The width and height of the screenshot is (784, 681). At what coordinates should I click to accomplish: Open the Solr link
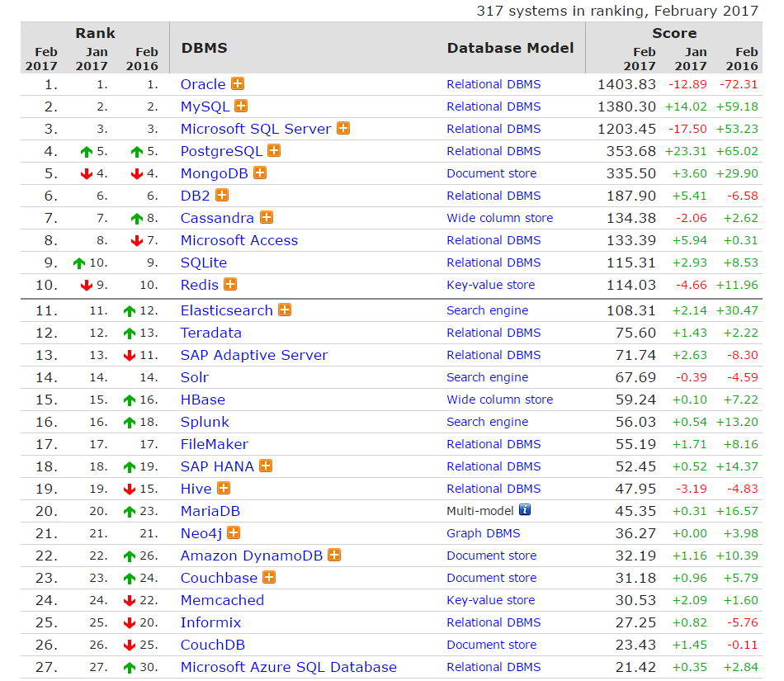195,377
